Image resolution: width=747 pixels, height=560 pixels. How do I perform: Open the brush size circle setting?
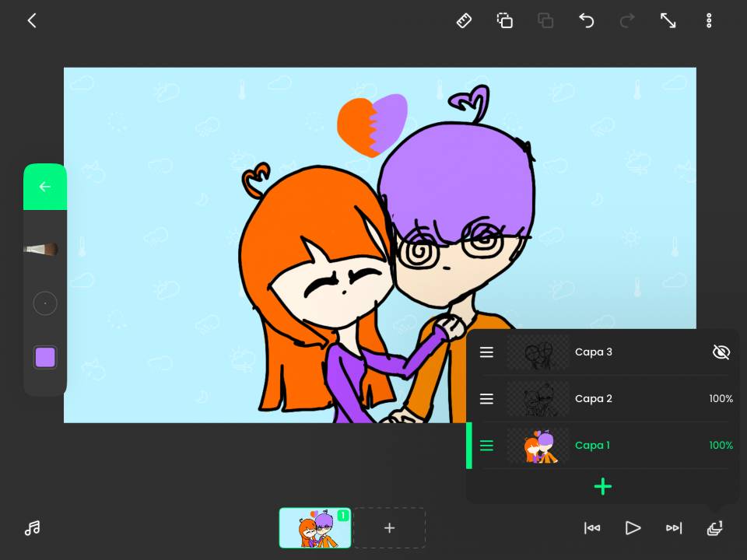click(x=45, y=303)
